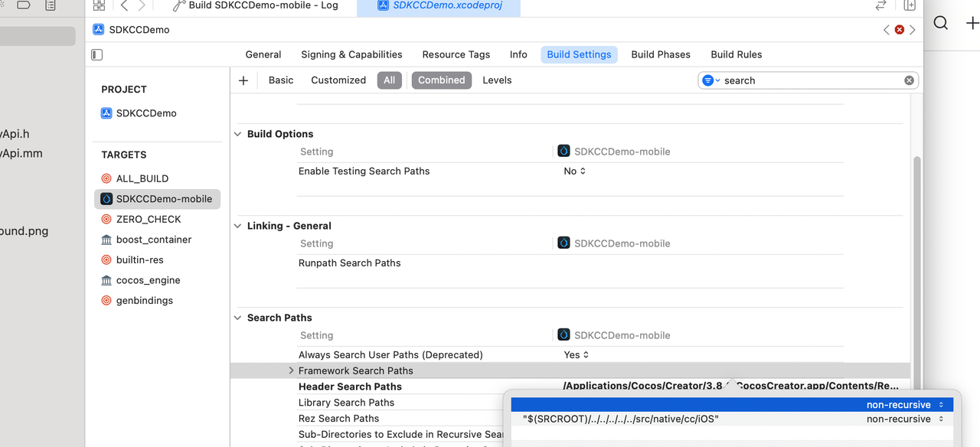The image size is (980, 447).
Task: Click the SDKCCDemo-mobile icon in Search Paths header
Action: [563, 334]
